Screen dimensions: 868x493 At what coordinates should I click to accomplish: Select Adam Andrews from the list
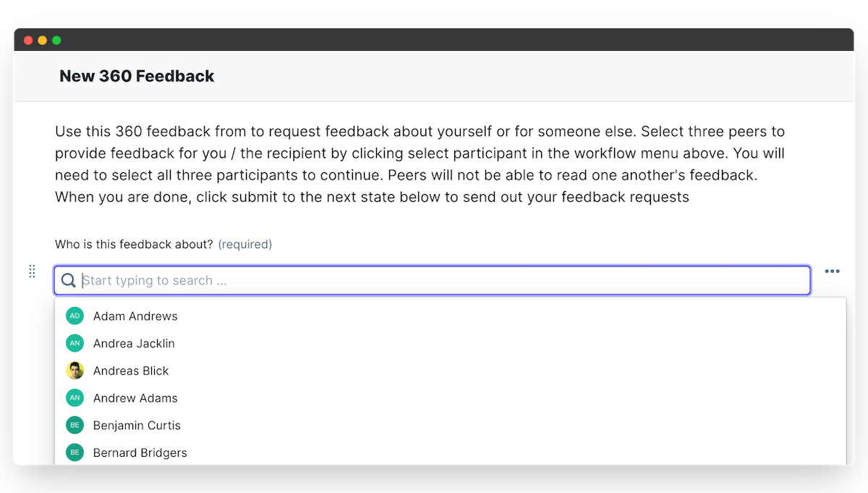click(135, 316)
